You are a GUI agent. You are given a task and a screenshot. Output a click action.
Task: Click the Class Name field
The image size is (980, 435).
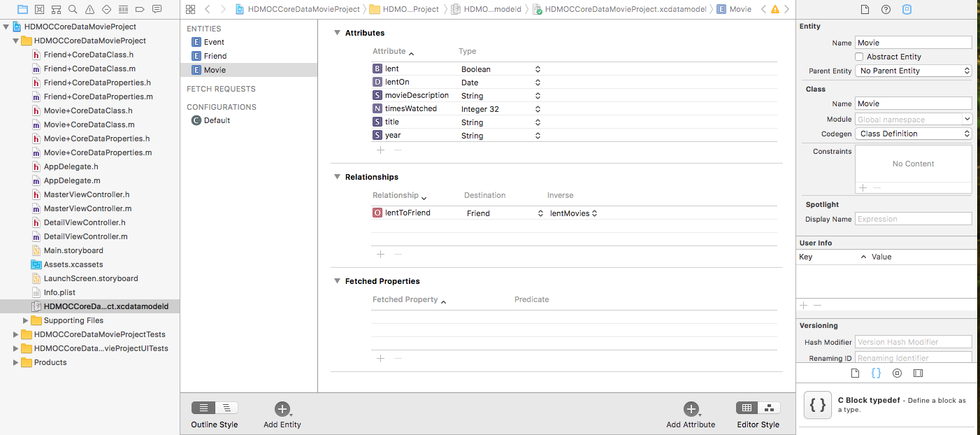pyautogui.click(x=914, y=104)
